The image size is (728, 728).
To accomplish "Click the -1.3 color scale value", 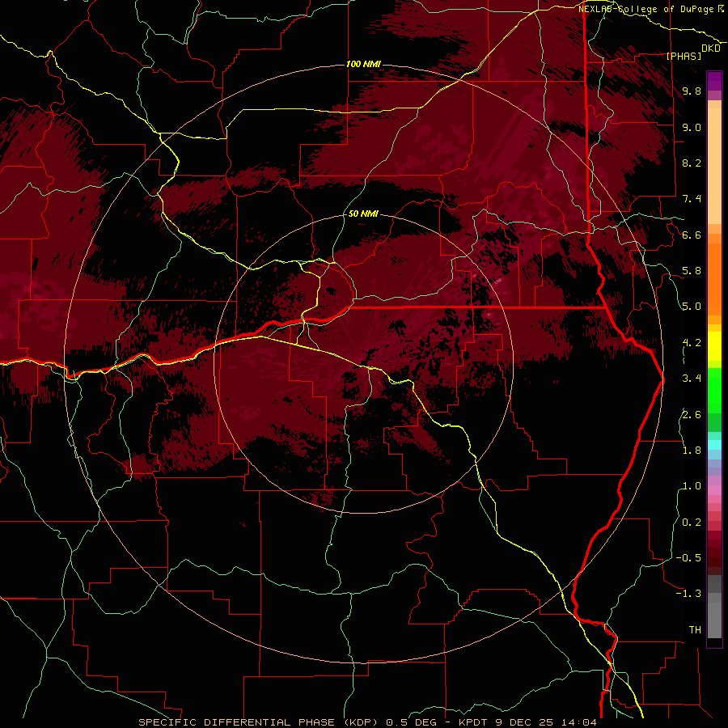I will pos(688,594).
